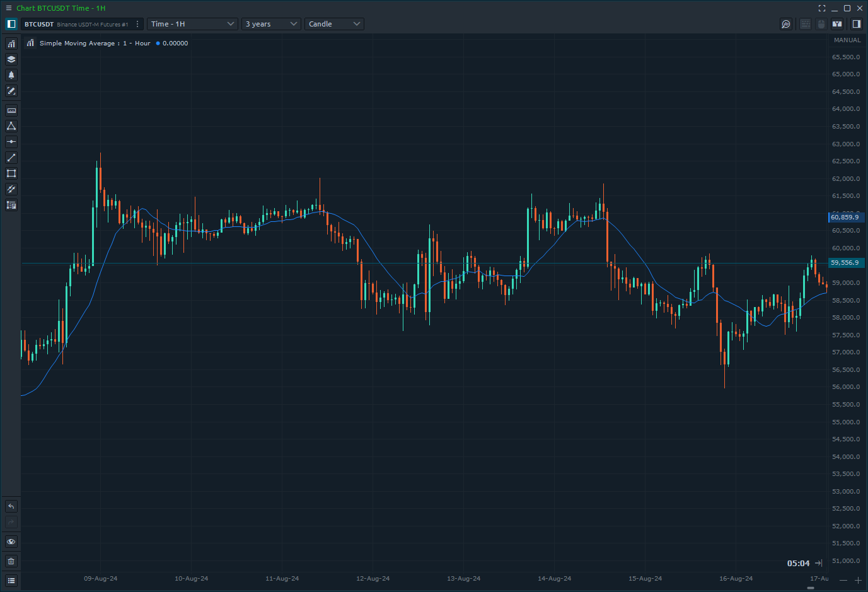868x592 pixels.
Task: Open the drawings list at toolbar bottom
Action: [x=11, y=581]
